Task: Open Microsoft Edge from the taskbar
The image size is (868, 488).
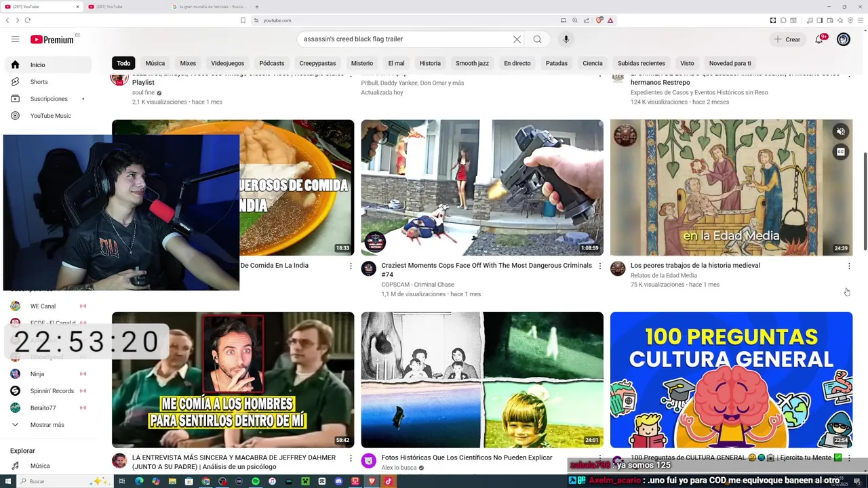Action: [139, 481]
